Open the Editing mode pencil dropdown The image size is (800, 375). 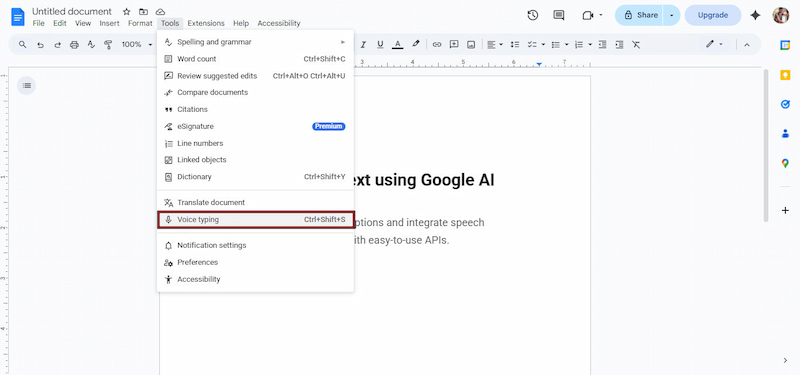[714, 44]
